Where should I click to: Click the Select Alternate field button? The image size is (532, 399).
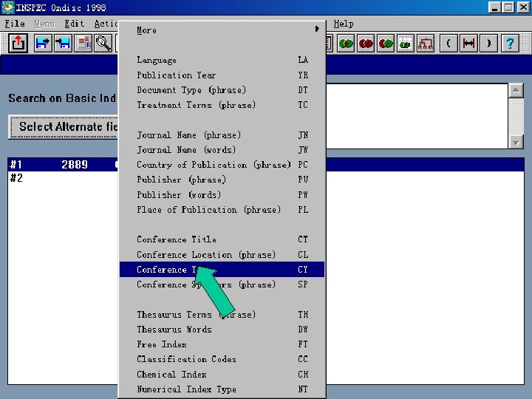coord(63,127)
